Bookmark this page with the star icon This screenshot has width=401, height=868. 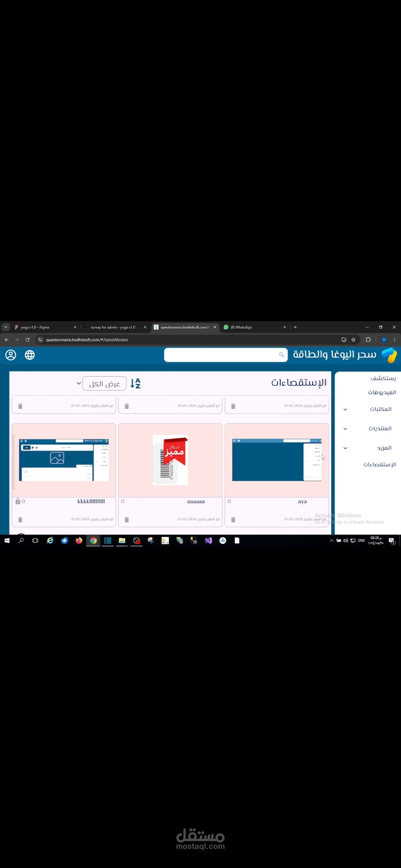click(x=353, y=339)
